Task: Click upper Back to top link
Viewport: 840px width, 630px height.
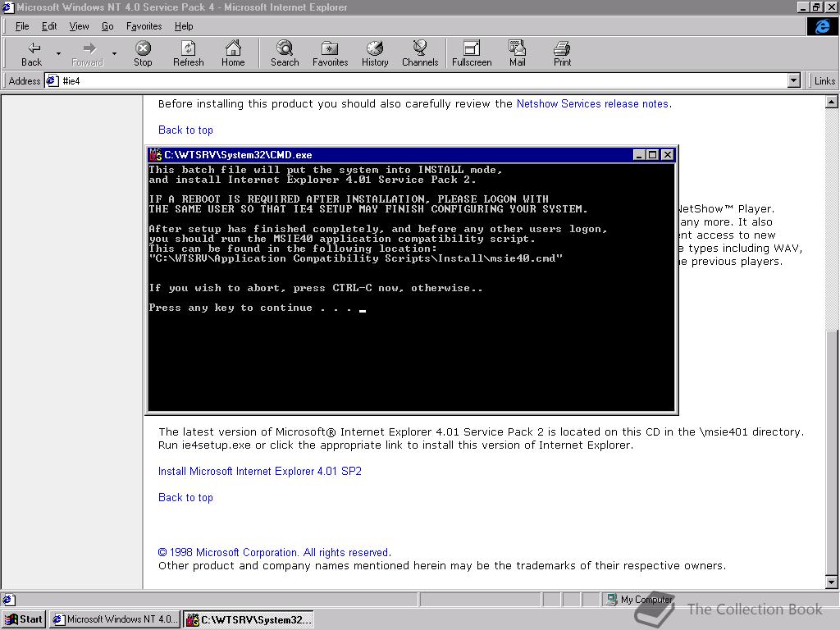Action: click(x=185, y=130)
